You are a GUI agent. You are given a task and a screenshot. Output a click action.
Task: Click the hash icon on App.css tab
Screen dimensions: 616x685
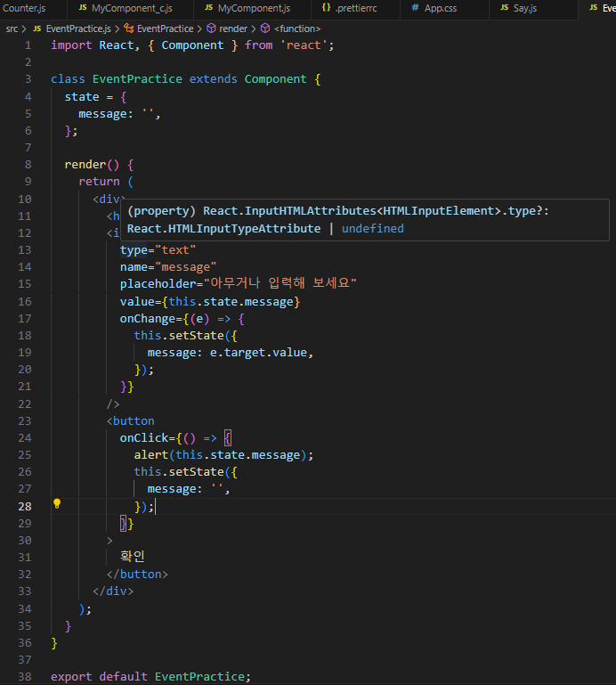pyautogui.click(x=415, y=7)
